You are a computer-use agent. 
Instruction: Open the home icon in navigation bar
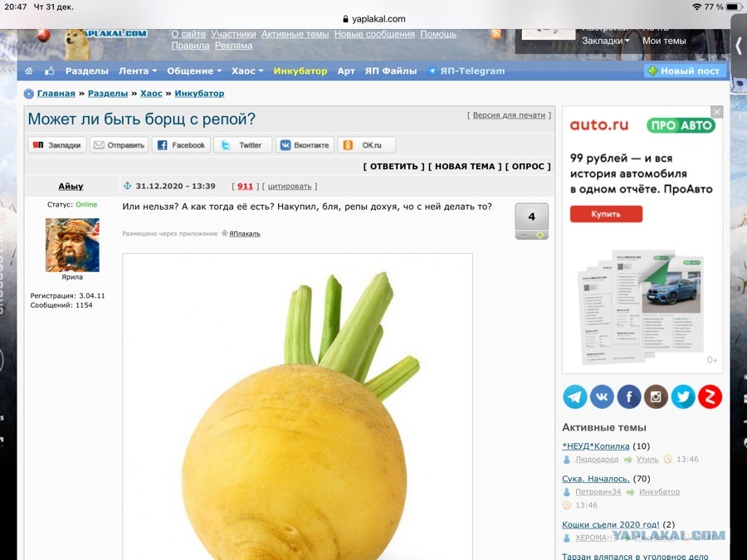tap(29, 71)
